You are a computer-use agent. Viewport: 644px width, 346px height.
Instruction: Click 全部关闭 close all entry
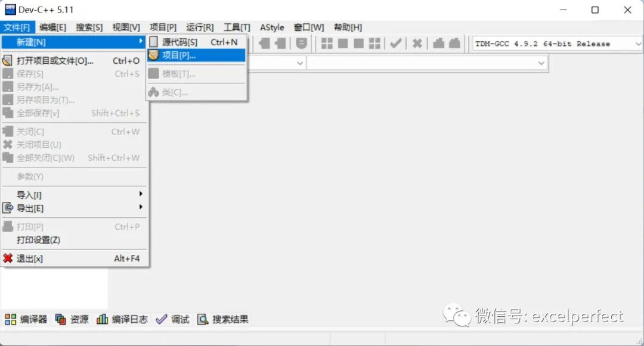74,158
